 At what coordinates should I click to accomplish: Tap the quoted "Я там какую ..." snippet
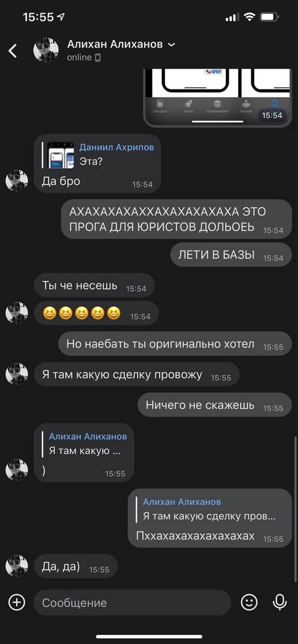pos(84,444)
